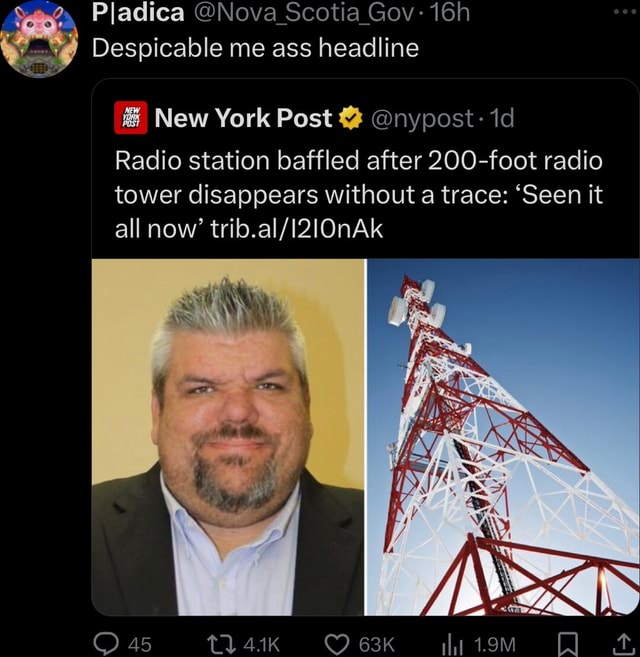This screenshot has height=657, width=640.
Task: Select the Despicable me ass headline text
Action: pos(255,48)
